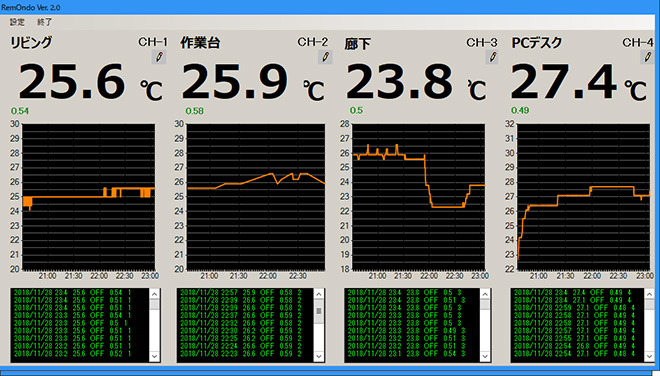The width and height of the screenshot is (660, 376).
Task: Click the CH-2 log scrollbar thumb
Action: [x=319, y=311]
